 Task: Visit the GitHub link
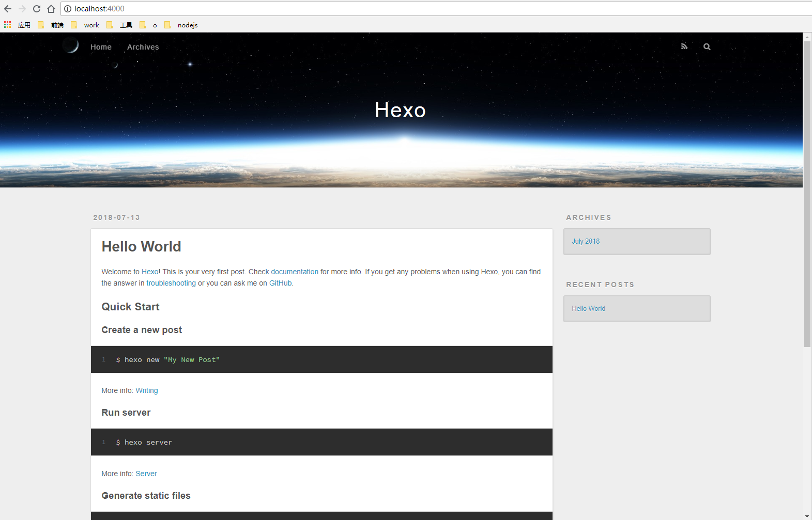tap(281, 283)
